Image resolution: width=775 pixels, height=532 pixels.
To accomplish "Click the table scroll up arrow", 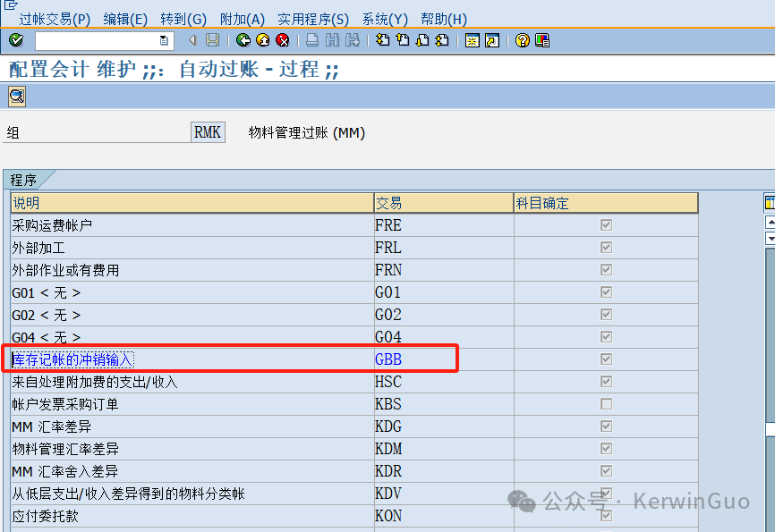I will pyautogui.click(x=770, y=222).
